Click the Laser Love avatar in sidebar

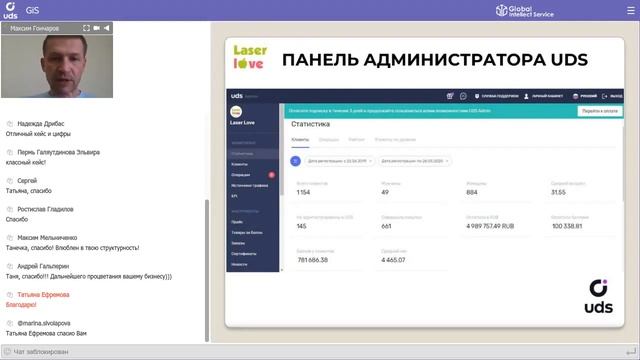[236, 111]
